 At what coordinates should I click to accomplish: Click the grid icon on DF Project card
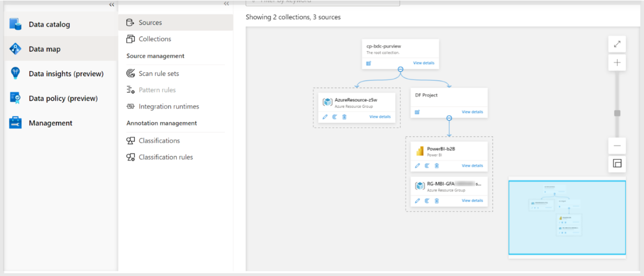tap(417, 112)
